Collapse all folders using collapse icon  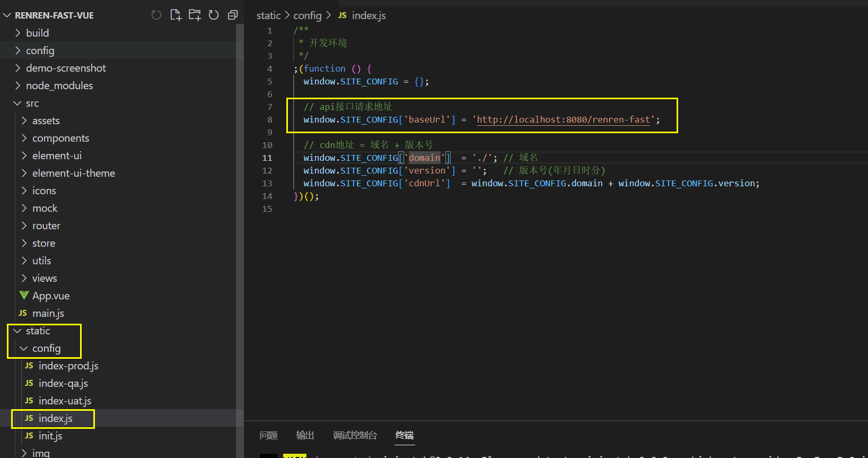click(x=232, y=15)
